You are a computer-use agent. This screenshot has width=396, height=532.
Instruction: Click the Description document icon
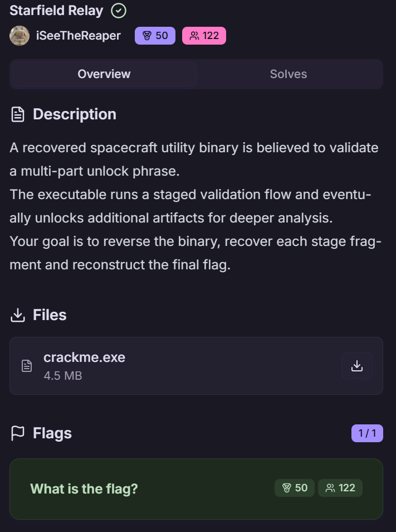coord(18,114)
